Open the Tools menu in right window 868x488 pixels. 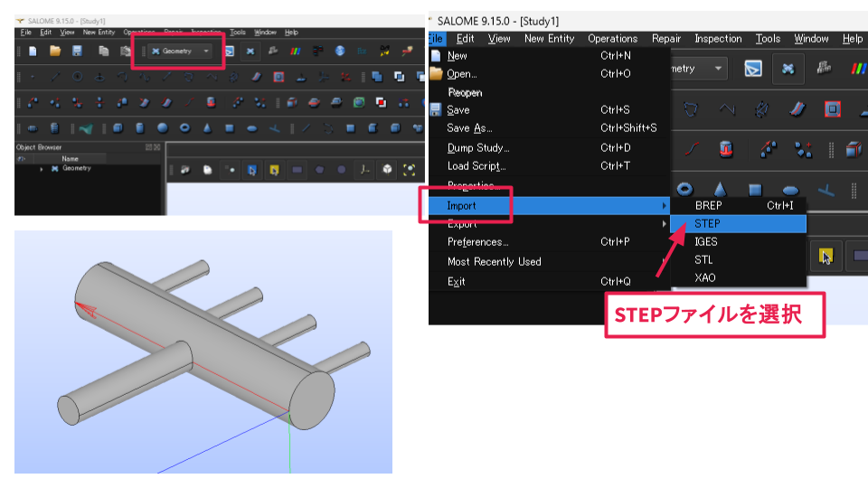pyautogui.click(x=768, y=39)
